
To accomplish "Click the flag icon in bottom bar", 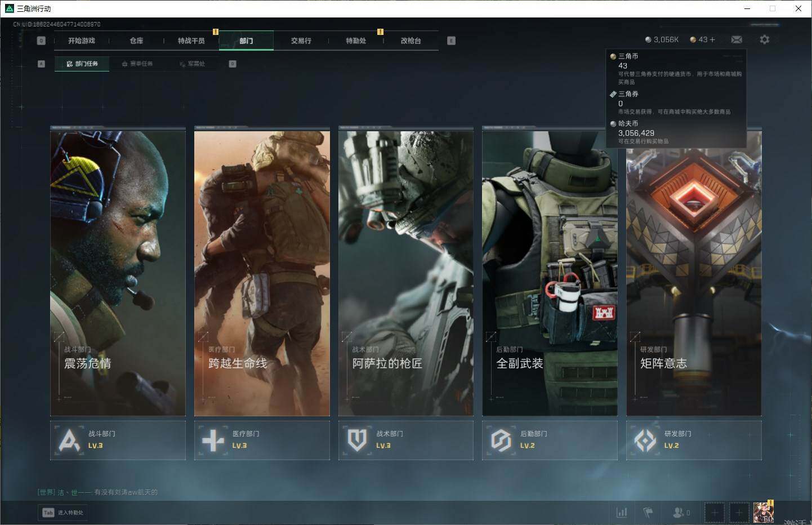I will point(648,512).
